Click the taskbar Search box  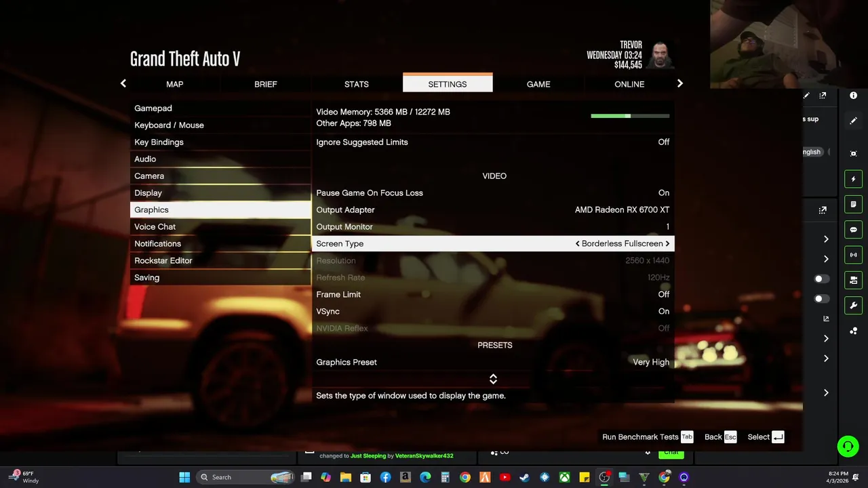[x=247, y=477]
